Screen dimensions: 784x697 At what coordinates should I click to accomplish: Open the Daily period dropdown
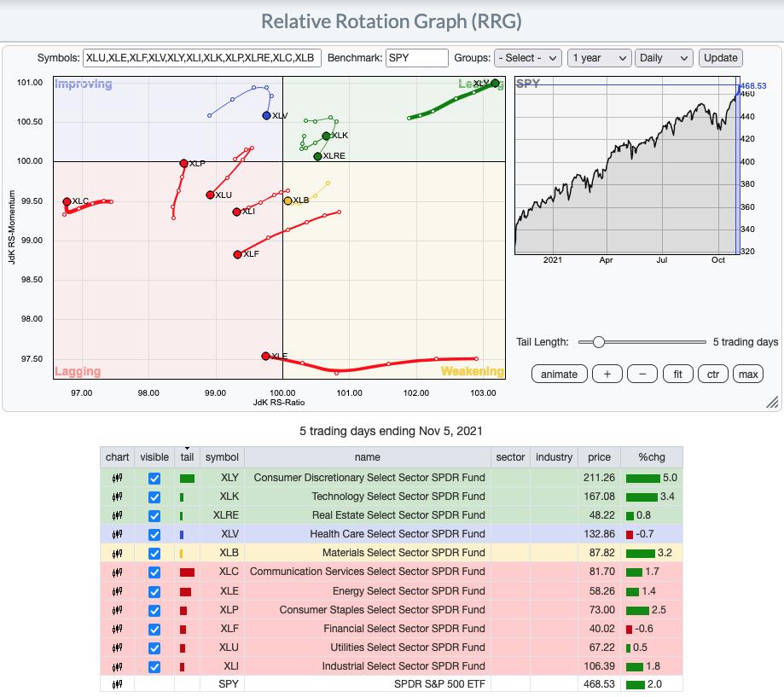point(664,58)
